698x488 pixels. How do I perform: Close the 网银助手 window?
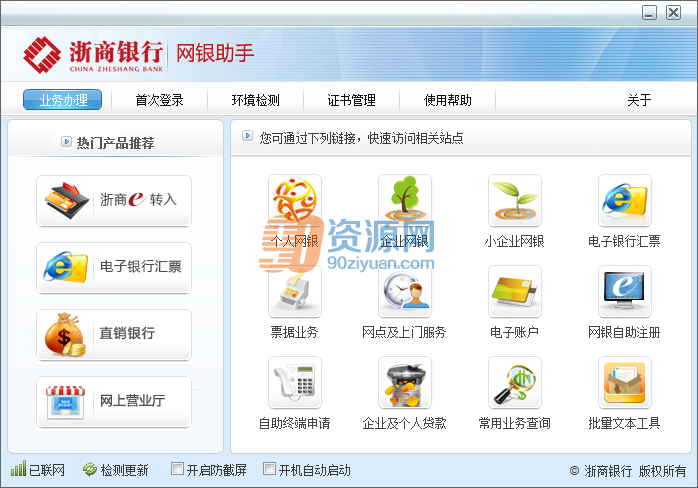click(673, 12)
